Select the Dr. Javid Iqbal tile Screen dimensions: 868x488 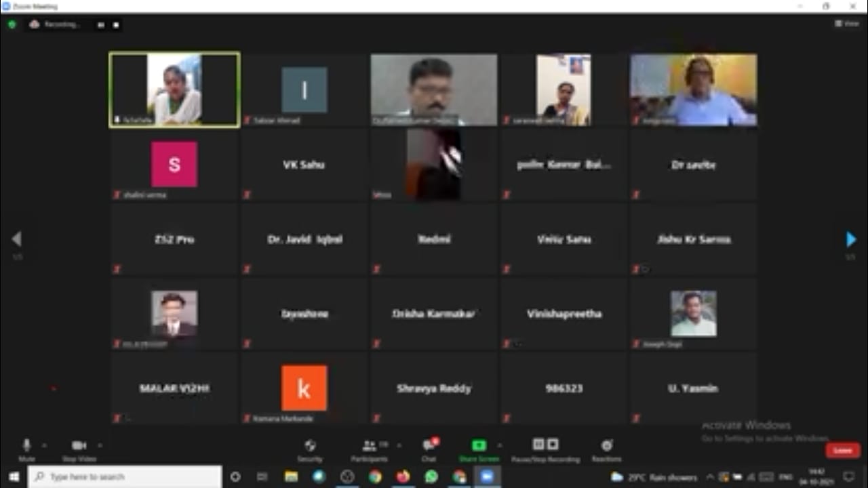pyautogui.click(x=304, y=239)
